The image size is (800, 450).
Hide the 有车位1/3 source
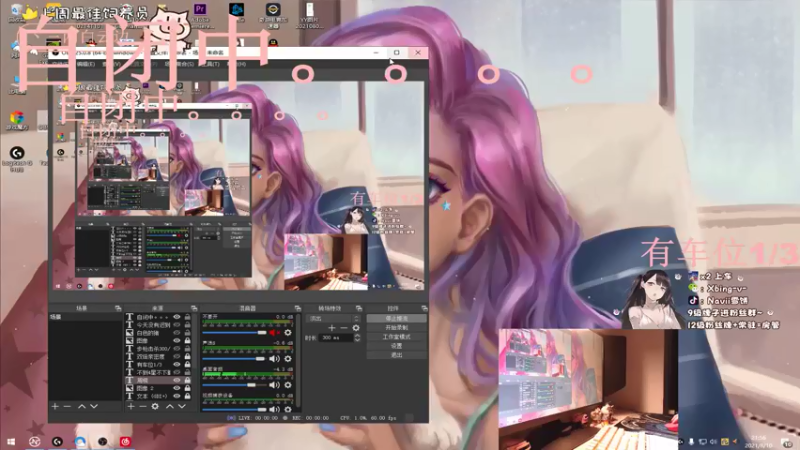177,364
